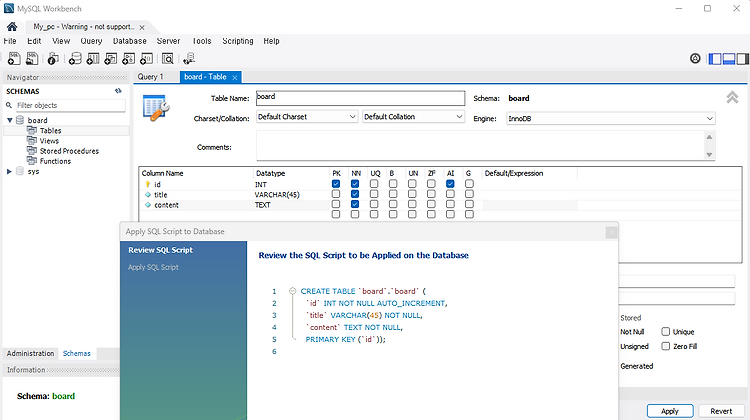Uncheck NN for the content column
Screen dimensions: 750x420
click(x=355, y=204)
